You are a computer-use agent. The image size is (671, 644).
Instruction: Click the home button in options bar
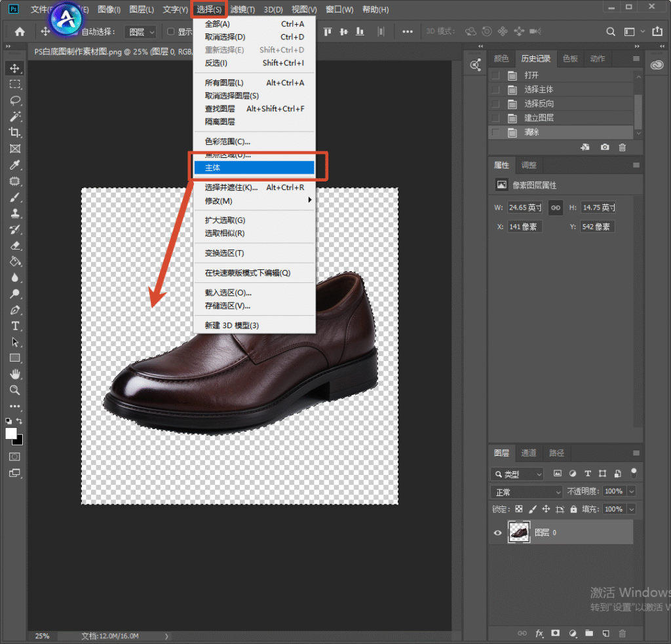(20, 31)
